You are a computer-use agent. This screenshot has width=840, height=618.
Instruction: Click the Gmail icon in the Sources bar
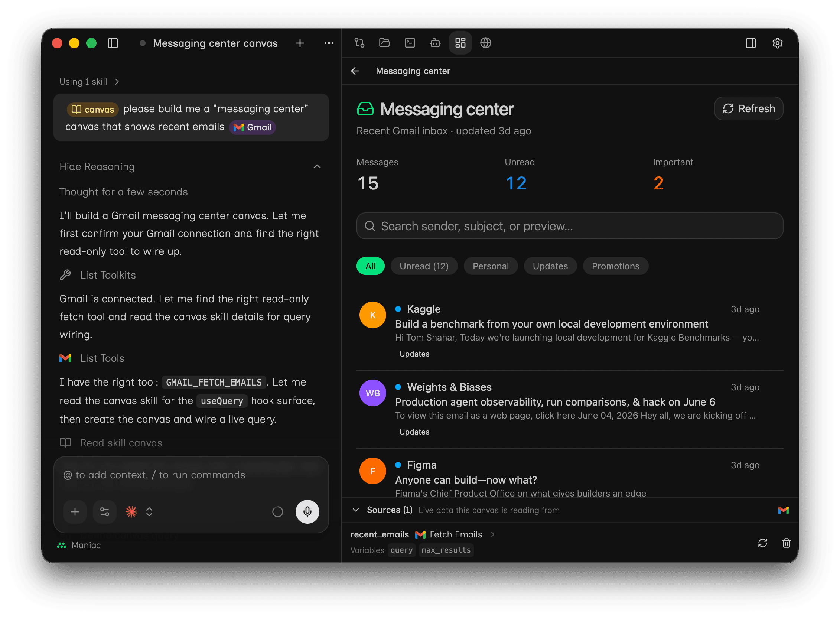[x=783, y=510]
